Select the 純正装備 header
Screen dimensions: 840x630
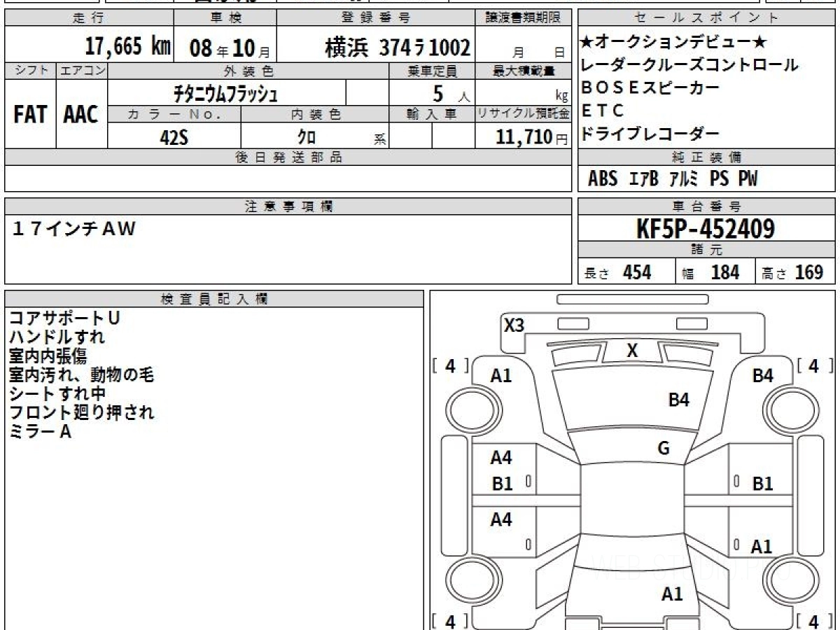706,157
